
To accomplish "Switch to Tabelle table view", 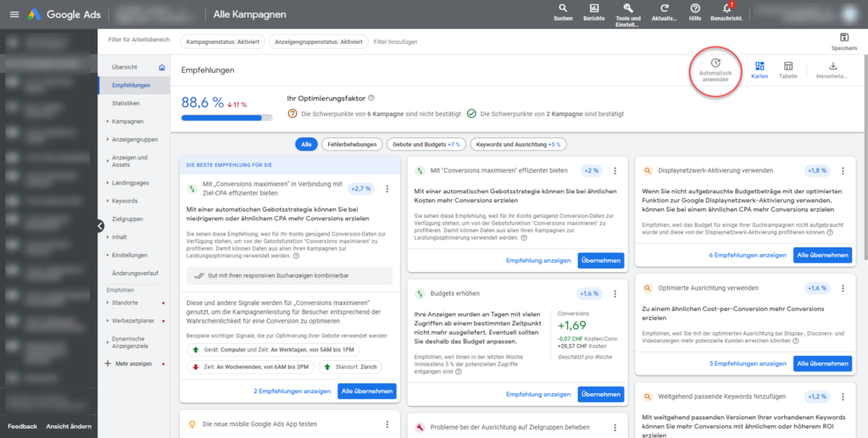I will click(788, 66).
